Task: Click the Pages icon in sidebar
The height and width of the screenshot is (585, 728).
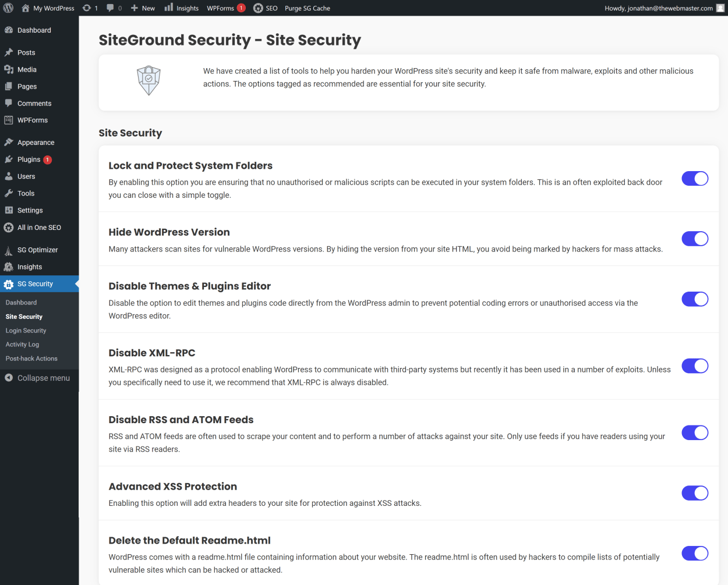Action: pyautogui.click(x=9, y=86)
